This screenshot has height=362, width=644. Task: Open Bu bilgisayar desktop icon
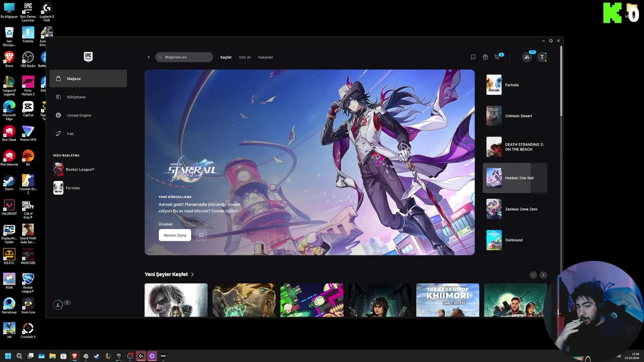point(9,11)
